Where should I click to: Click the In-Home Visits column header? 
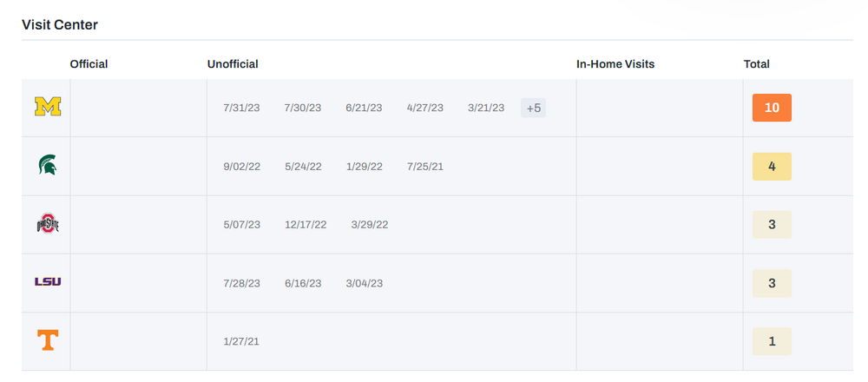[615, 64]
